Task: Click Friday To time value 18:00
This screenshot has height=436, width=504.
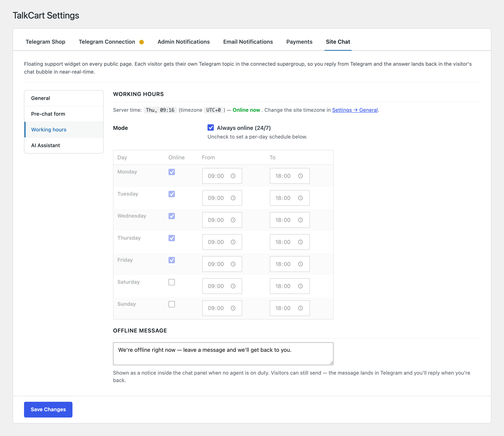Action: click(x=283, y=264)
